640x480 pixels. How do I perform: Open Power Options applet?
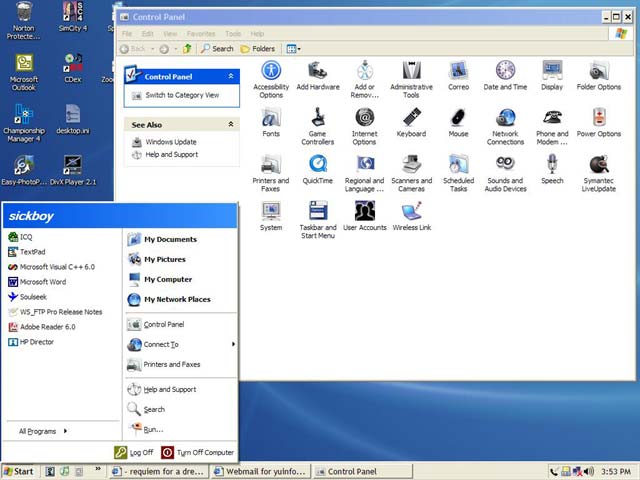point(599,122)
